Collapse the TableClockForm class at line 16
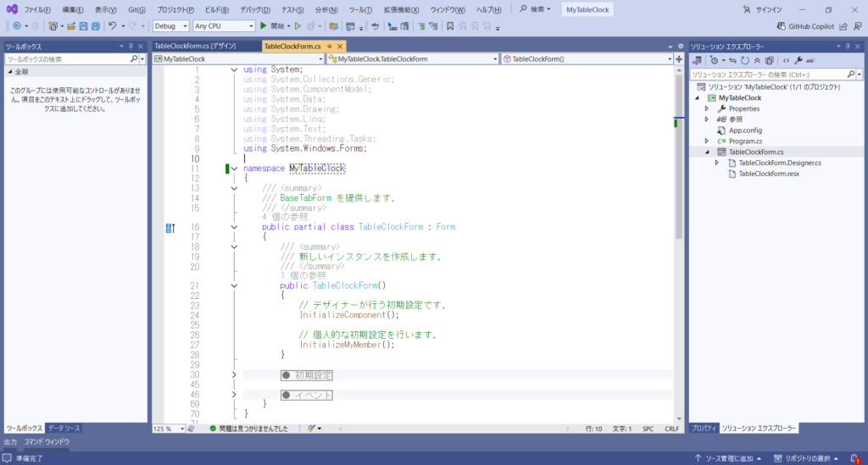 tap(234, 227)
